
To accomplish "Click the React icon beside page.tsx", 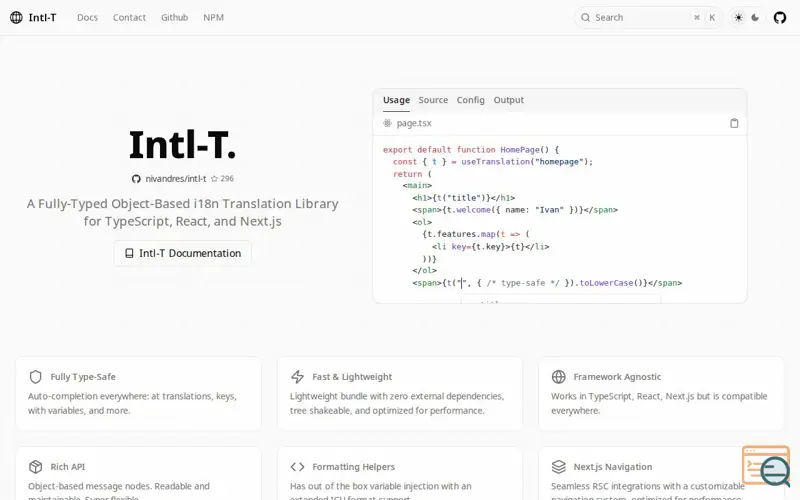I will tap(387, 123).
